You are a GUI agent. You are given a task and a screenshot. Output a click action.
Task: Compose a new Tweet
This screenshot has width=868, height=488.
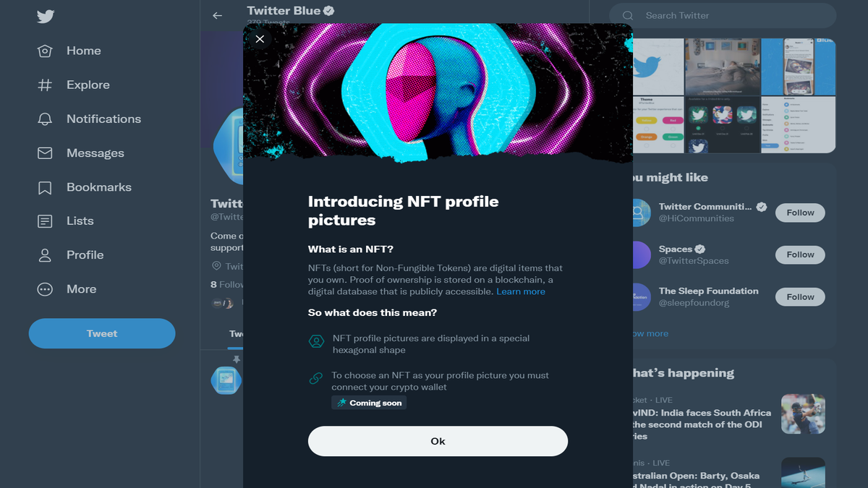point(101,333)
